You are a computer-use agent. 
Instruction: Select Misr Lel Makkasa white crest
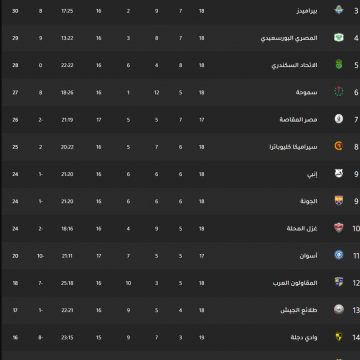pos(339,119)
